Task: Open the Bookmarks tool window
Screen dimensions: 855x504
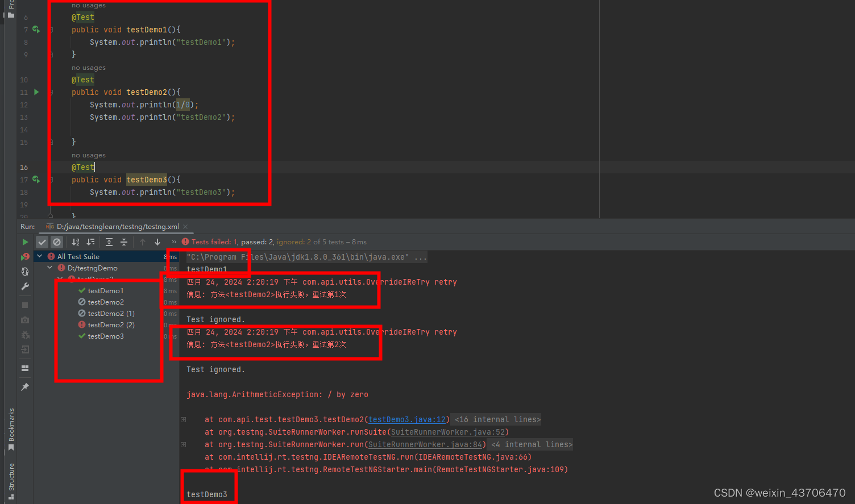Action: click(x=11, y=430)
